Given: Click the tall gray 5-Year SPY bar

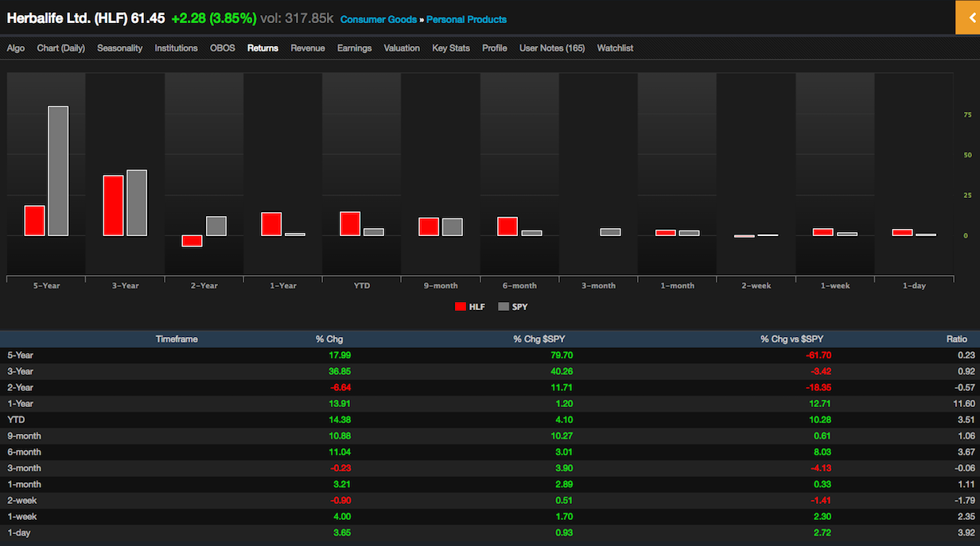Looking at the screenshot, I should pos(58,171).
